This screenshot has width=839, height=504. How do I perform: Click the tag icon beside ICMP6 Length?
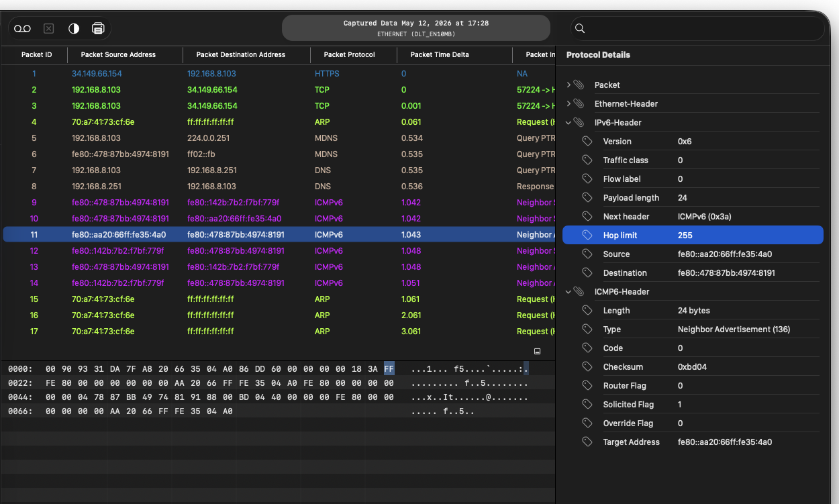(x=587, y=311)
